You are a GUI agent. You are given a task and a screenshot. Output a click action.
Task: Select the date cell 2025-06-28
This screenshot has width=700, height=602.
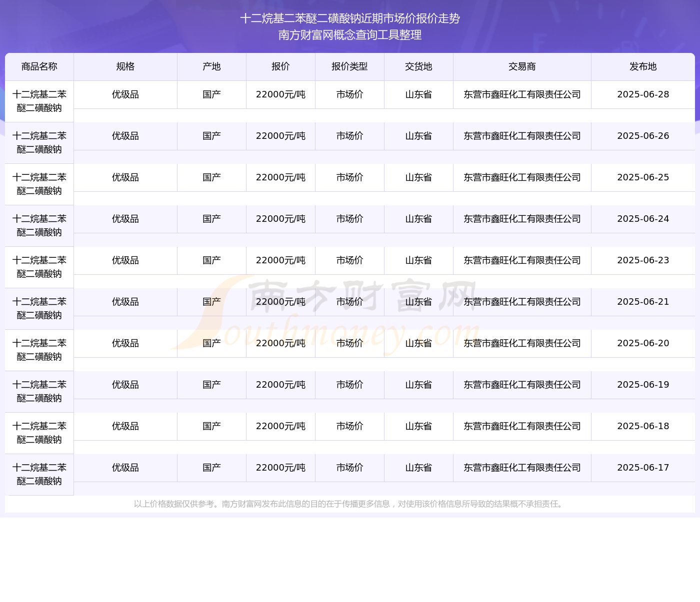tap(643, 94)
